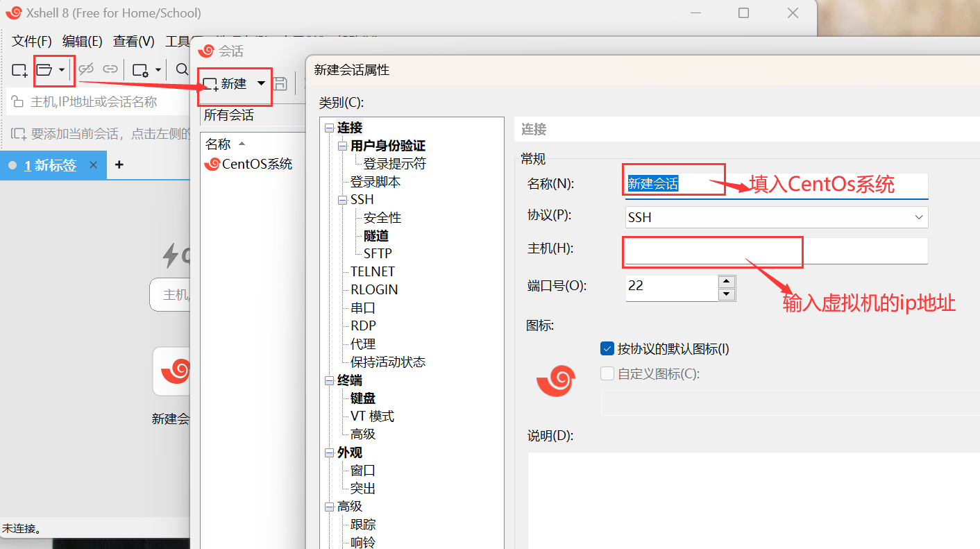The width and height of the screenshot is (980, 549).
Task: Expand the open-session folder dropdown arrow
Action: 62,70
